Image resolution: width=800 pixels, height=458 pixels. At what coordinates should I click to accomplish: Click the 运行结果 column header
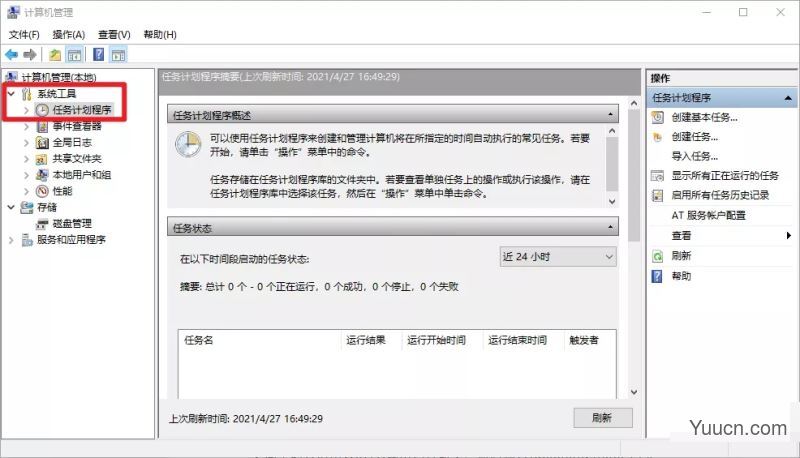pyautogui.click(x=365, y=340)
